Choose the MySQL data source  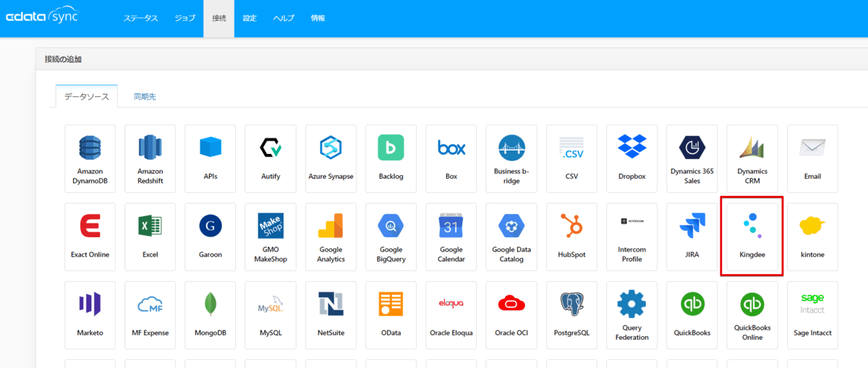point(271,315)
